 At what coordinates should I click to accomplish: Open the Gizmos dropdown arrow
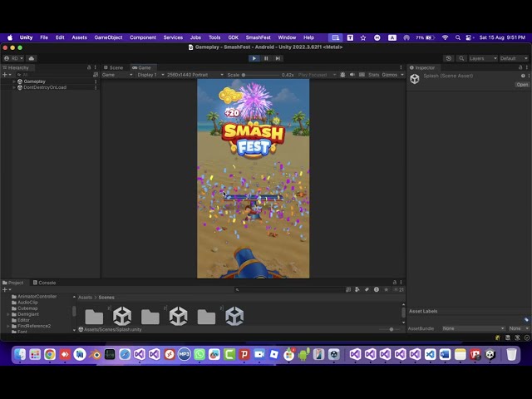402,75
